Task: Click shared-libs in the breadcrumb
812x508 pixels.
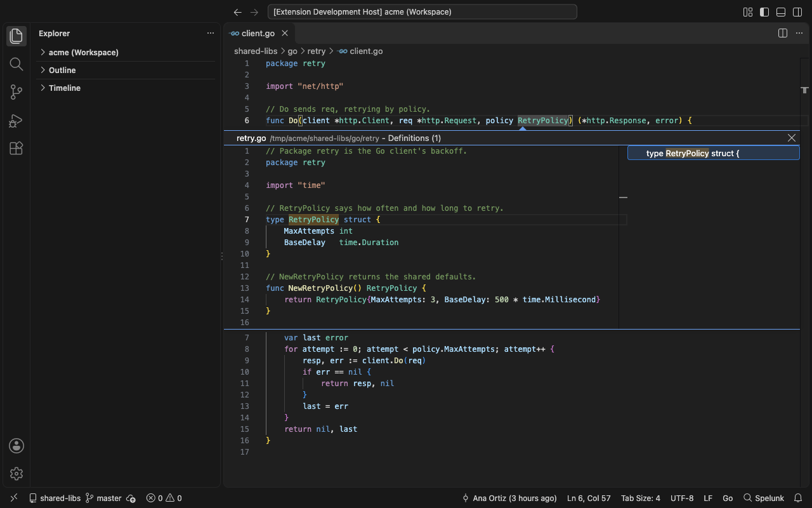Action: (x=256, y=51)
